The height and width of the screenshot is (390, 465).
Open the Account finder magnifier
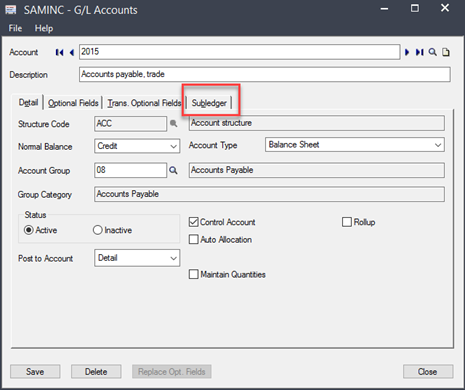point(433,52)
